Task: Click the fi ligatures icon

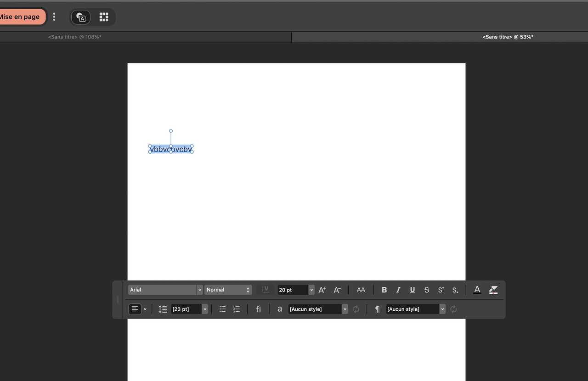Action: [258, 309]
